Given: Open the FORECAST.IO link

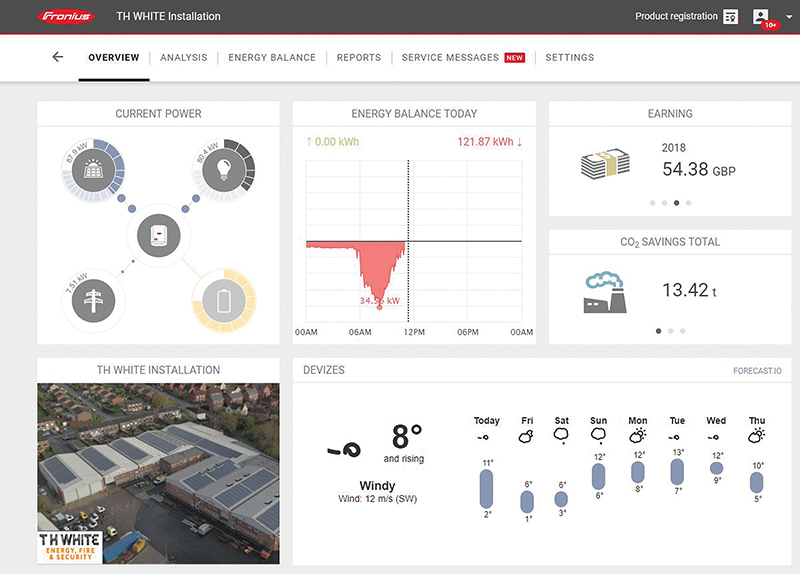Looking at the screenshot, I should [757, 371].
